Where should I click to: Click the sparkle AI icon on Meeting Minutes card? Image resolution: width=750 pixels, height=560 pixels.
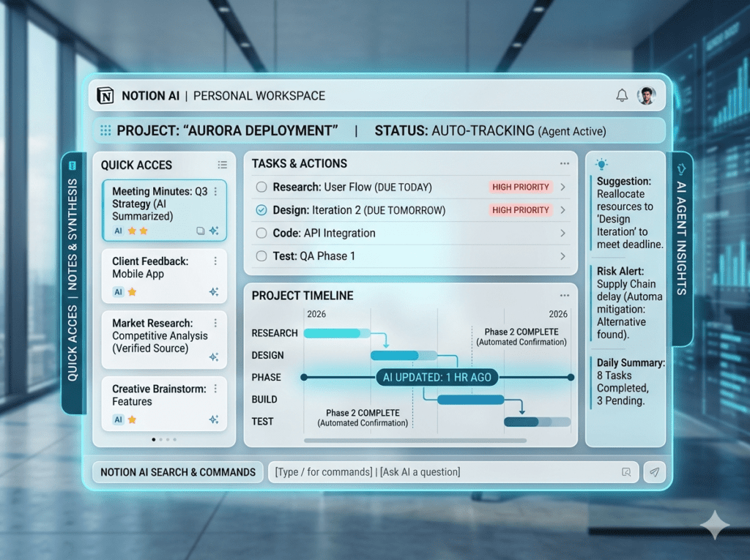click(214, 230)
